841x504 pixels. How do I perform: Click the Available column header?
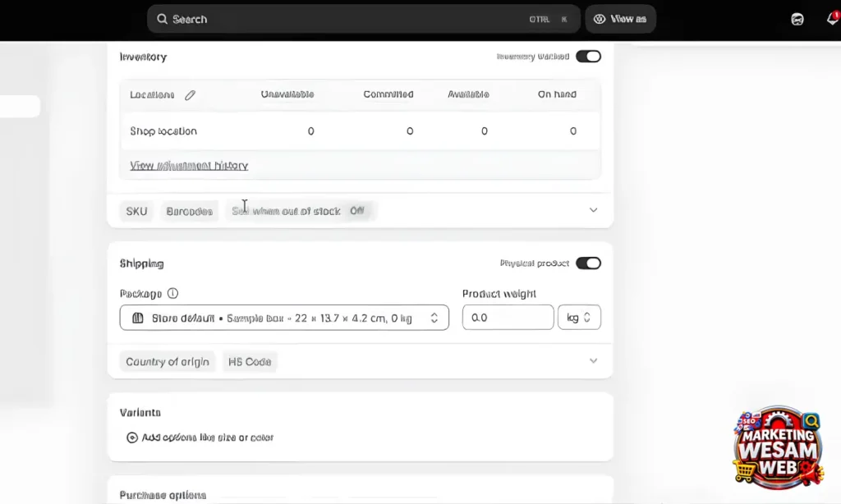click(468, 94)
